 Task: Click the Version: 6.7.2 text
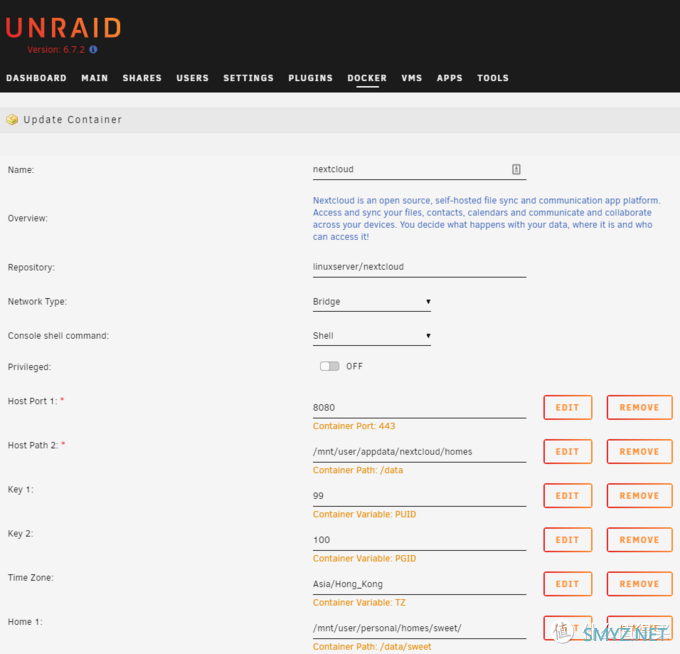tap(56, 49)
